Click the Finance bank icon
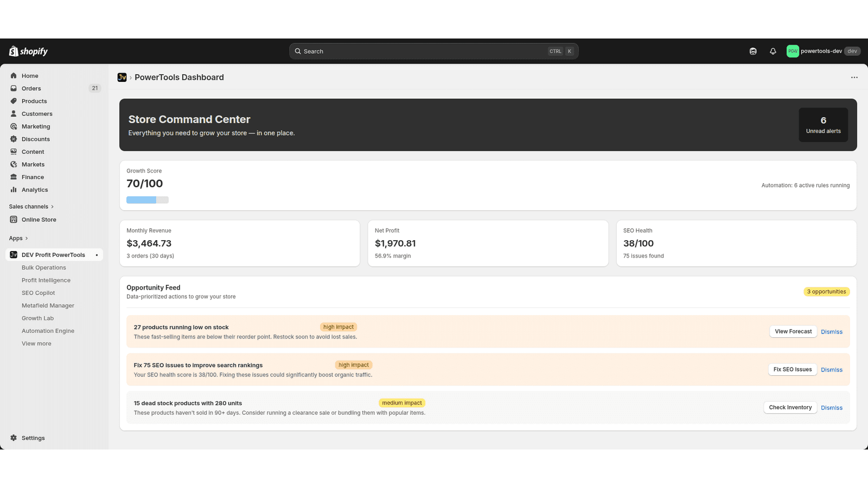Screen dimensions: 868x488 pos(14,177)
